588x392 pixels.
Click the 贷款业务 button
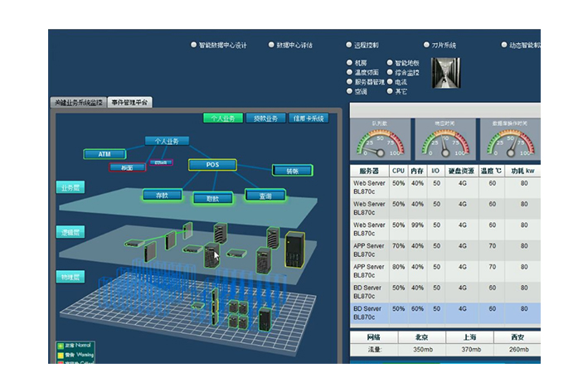(x=266, y=119)
